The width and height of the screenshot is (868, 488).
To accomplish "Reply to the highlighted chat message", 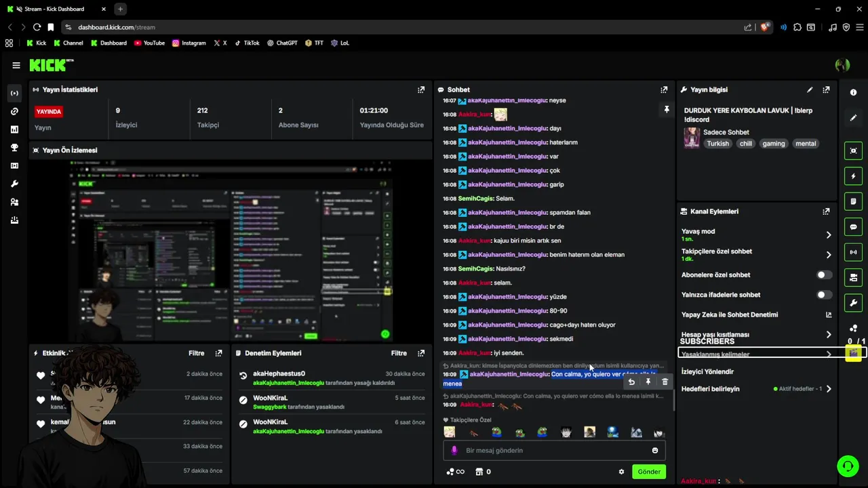I will (631, 382).
